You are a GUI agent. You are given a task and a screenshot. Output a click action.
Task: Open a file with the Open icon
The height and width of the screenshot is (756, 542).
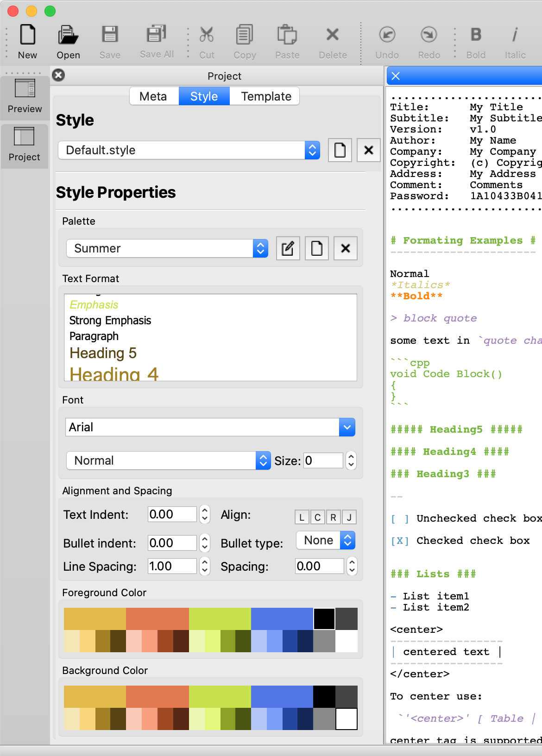tap(68, 42)
